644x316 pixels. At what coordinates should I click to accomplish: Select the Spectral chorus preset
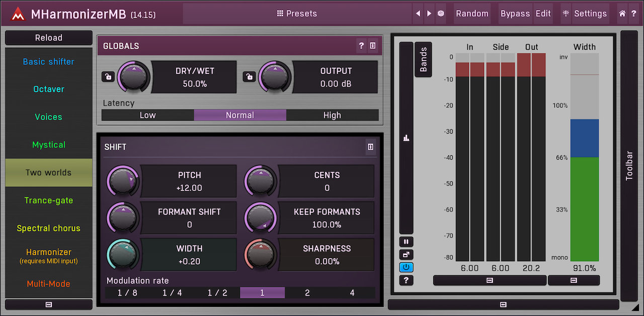pos(49,228)
